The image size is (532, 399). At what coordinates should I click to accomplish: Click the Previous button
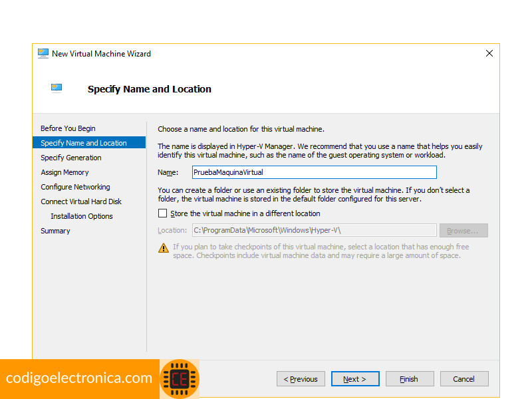click(x=301, y=378)
